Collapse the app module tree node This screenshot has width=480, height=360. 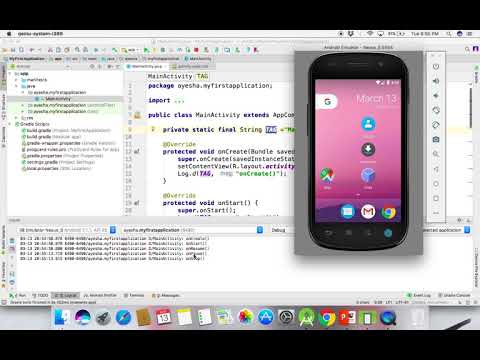pos(10,73)
